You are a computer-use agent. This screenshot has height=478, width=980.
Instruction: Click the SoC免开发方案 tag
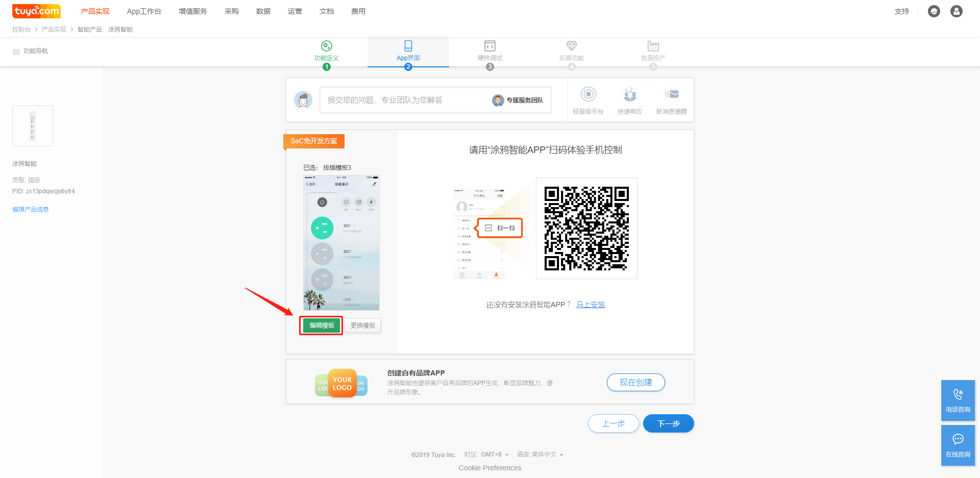314,141
